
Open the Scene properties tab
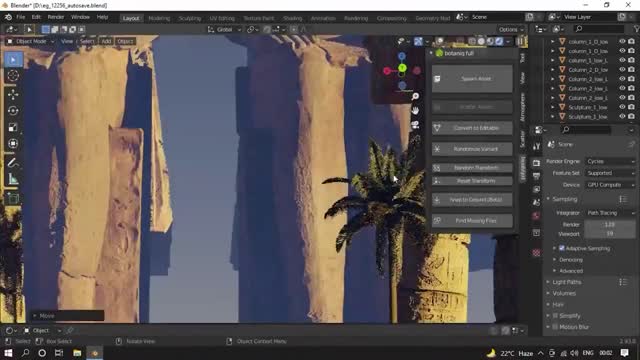coord(536,202)
